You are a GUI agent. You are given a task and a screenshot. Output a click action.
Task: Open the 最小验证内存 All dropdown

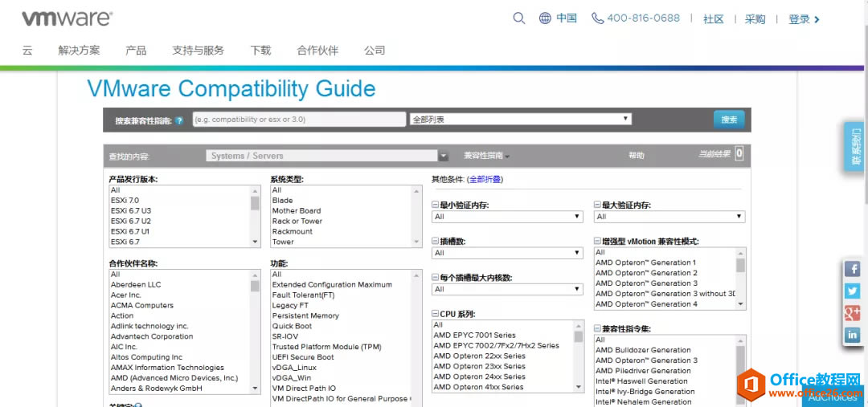point(507,217)
